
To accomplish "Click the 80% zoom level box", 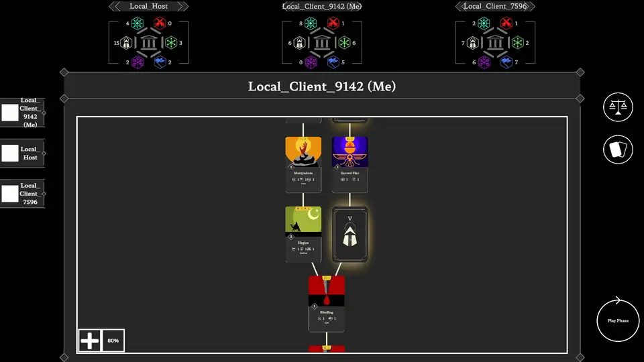I will tap(113, 341).
